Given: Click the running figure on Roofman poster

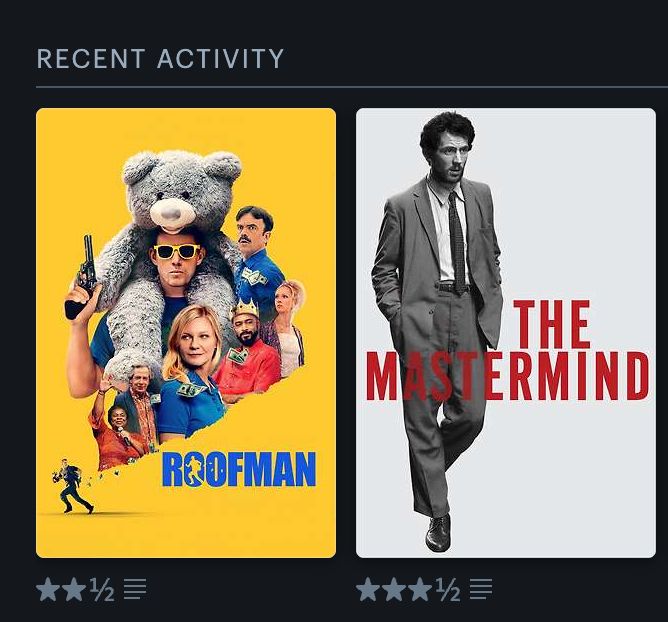Looking at the screenshot, I should tap(72, 486).
